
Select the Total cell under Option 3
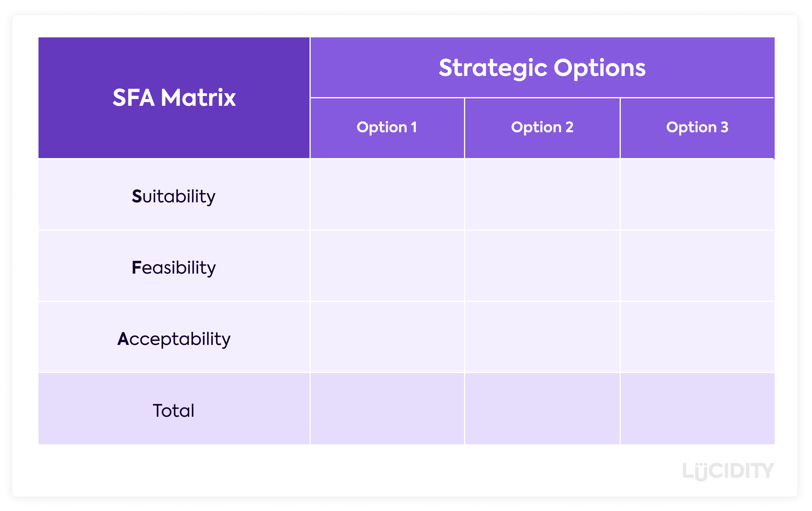point(697,409)
